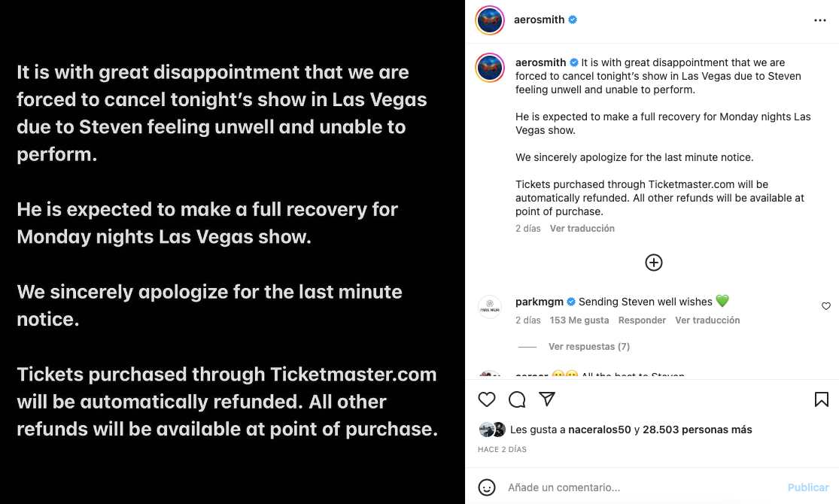Open comments using the speech bubble icon
Viewport: 839px width, 504px height.
517,399
